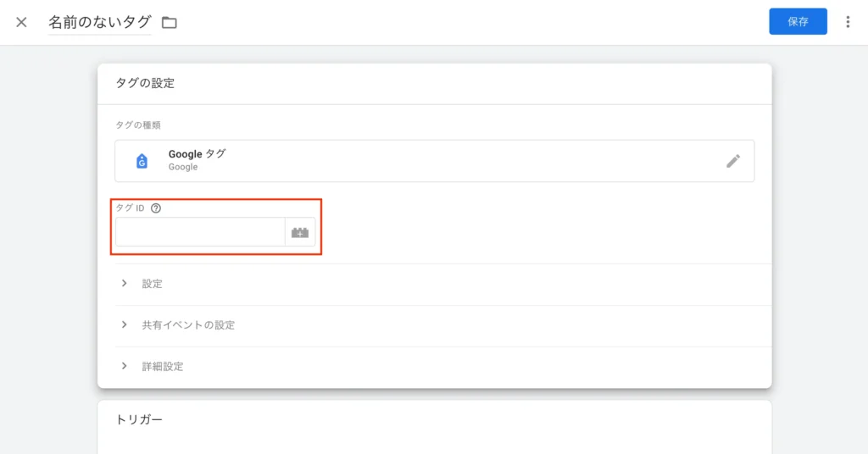Click the blue Google tag logo icon
The image size is (868, 454).
tap(142, 161)
